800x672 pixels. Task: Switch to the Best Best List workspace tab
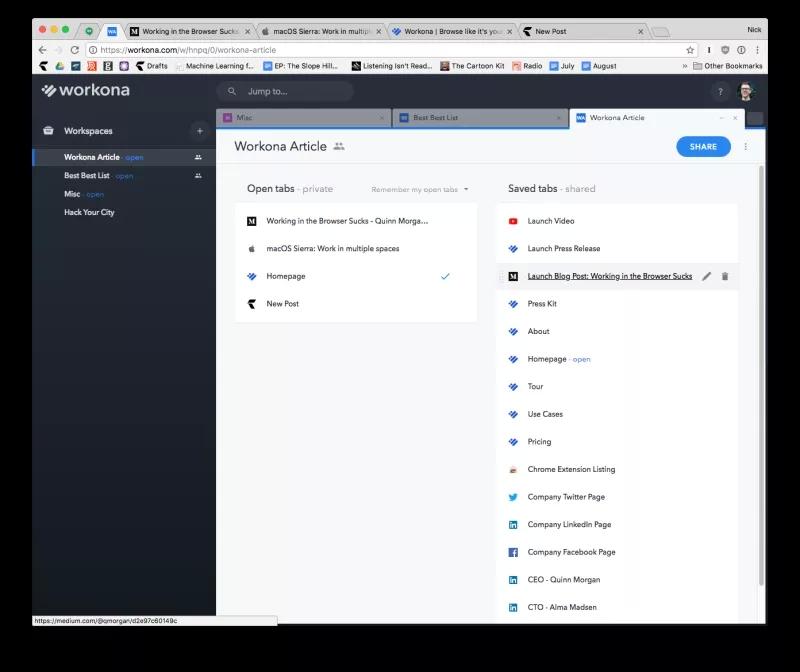click(x=480, y=118)
